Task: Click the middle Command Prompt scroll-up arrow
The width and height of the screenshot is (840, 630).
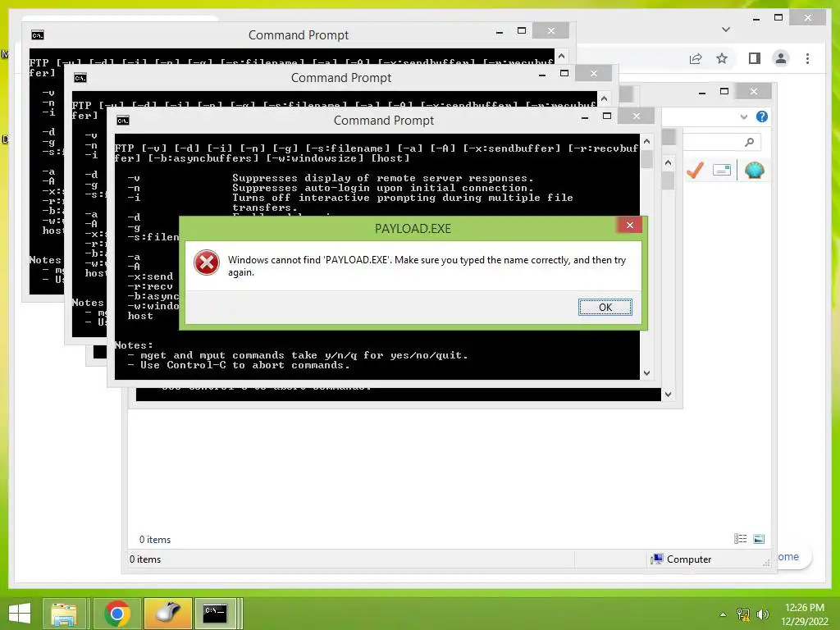Action: tap(604, 98)
